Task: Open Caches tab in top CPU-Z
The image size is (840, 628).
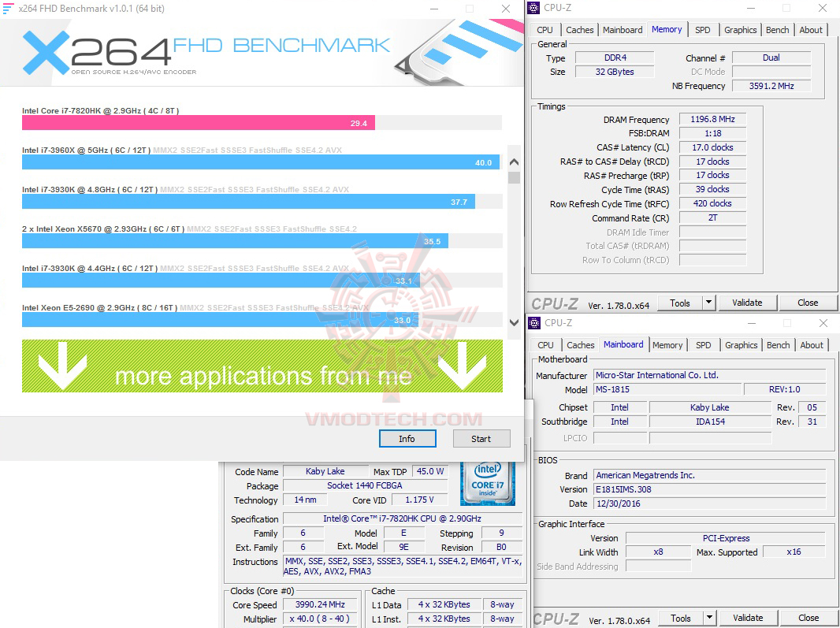Action: coord(580,30)
